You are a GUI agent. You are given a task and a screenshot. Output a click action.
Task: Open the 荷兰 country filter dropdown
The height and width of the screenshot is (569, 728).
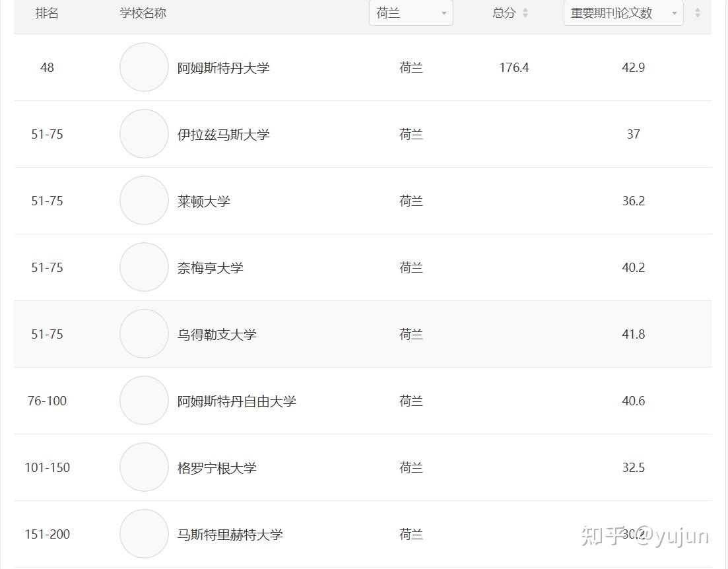tap(411, 13)
